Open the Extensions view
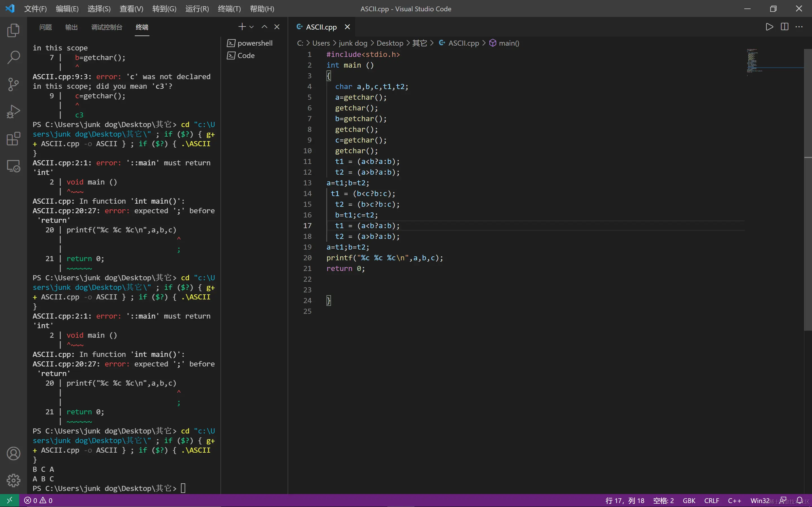 (14, 139)
